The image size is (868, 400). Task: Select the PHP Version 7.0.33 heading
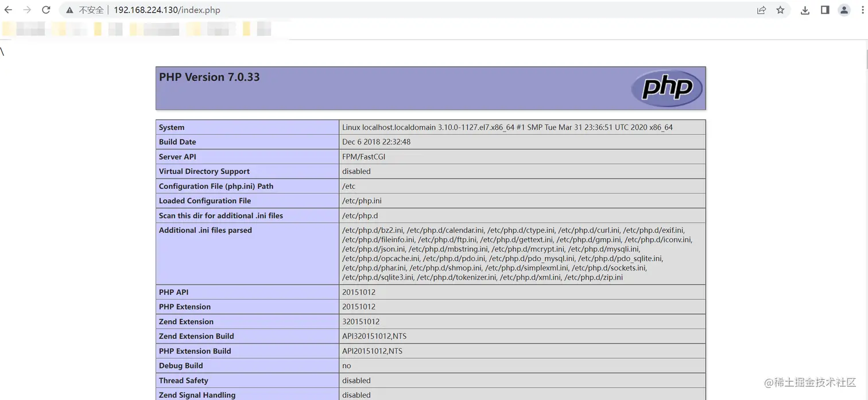(209, 76)
